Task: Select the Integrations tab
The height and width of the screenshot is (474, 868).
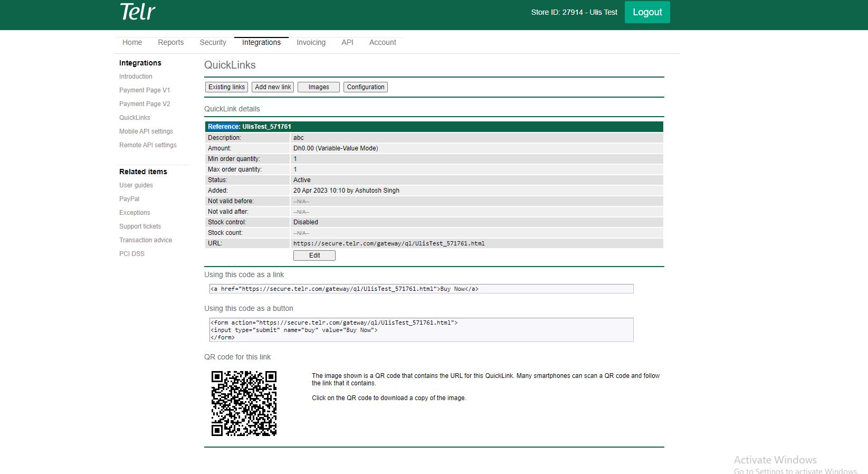Action: point(261,42)
